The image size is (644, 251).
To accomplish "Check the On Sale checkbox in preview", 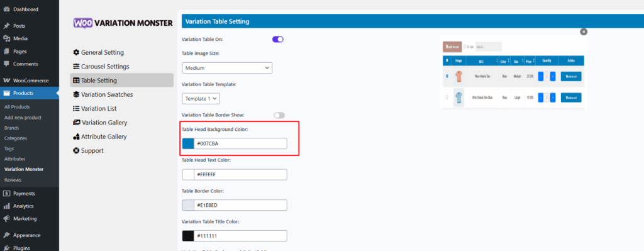I will 465,47.
